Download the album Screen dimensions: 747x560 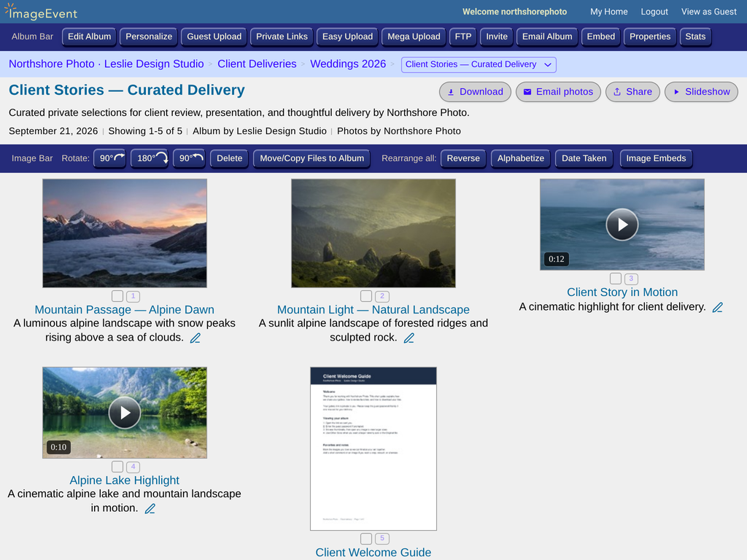(x=475, y=92)
